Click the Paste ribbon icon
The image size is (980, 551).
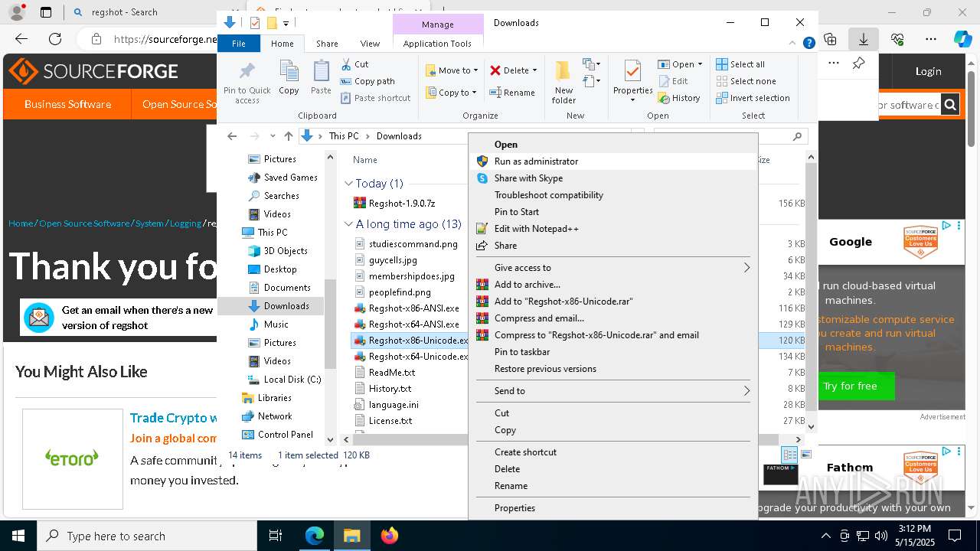[x=321, y=78]
